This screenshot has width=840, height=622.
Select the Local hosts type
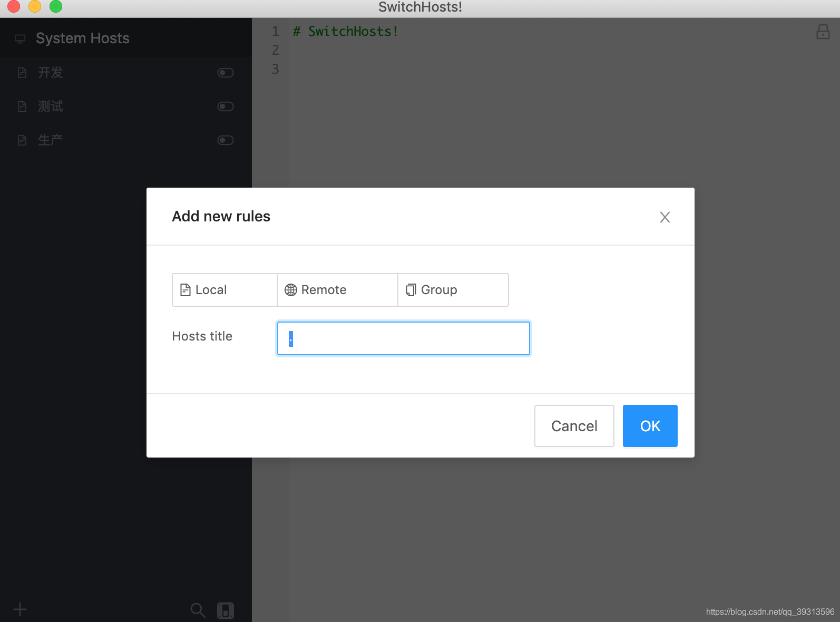click(x=225, y=290)
